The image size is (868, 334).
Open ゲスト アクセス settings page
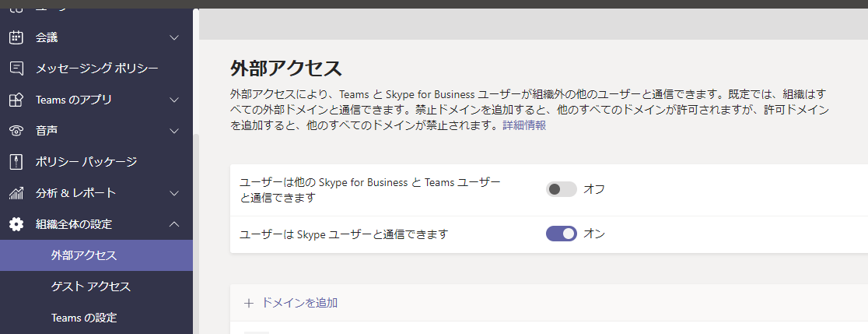click(x=96, y=287)
